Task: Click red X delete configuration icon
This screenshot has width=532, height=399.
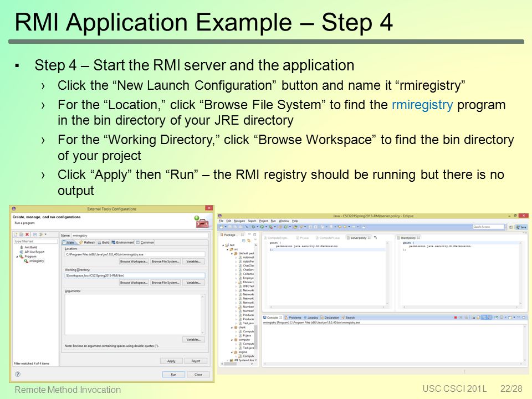Action: (x=27, y=234)
